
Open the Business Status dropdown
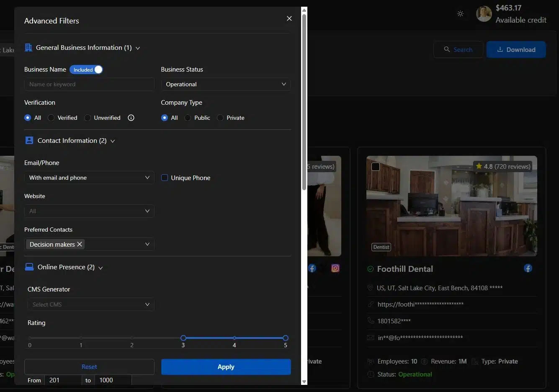tap(226, 84)
